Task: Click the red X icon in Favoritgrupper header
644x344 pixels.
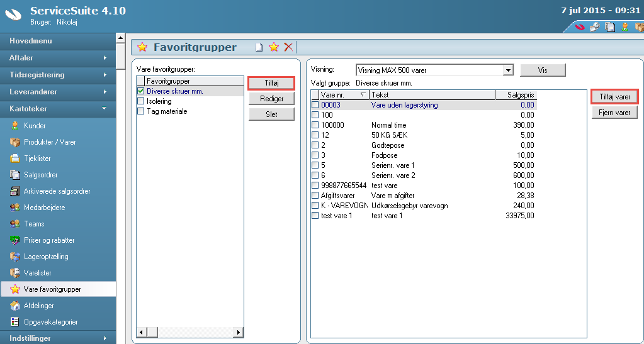Action: click(288, 47)
